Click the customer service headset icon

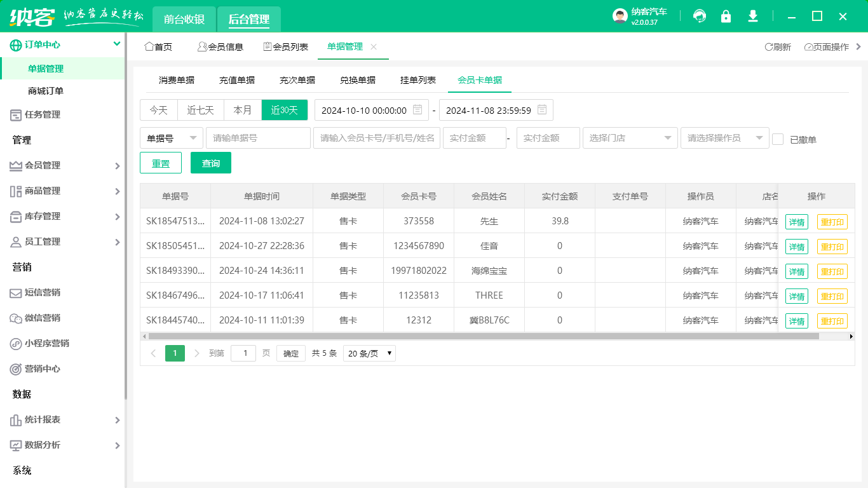[700, 17]
